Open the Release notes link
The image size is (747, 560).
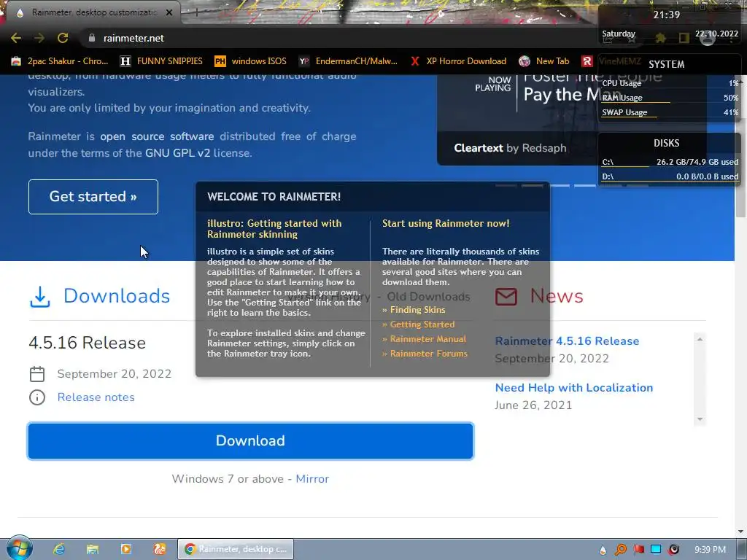[96, 397]
